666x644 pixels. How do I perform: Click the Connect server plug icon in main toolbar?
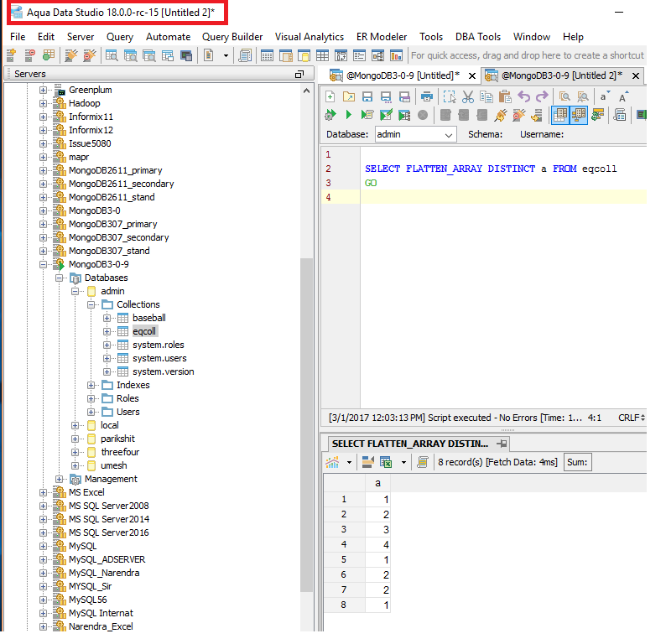[70, 55]
